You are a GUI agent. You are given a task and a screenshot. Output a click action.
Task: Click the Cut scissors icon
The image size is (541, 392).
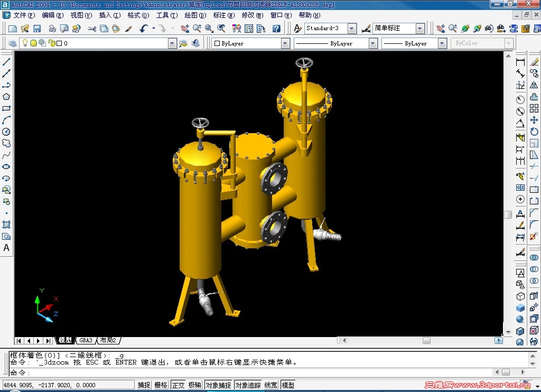(x=92, y=29)
